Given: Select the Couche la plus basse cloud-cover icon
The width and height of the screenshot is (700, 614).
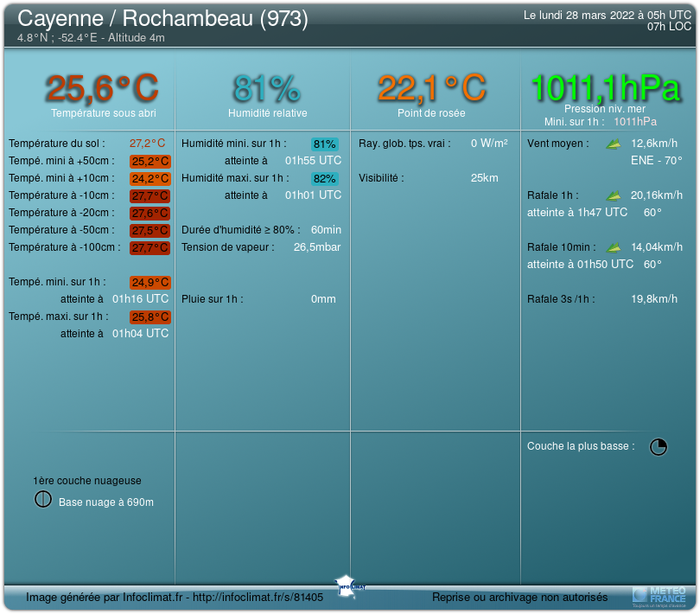Looking at the screenshot, I should (659, 446).
